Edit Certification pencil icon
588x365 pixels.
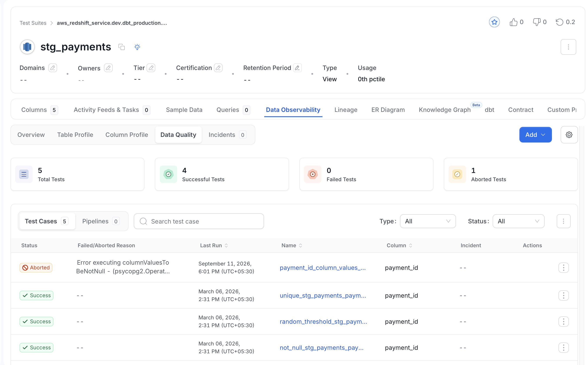(x=218, y=68)
